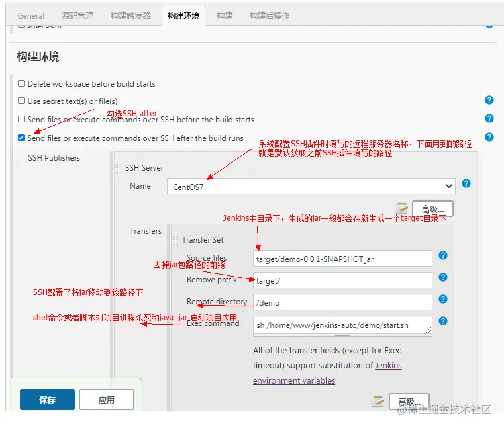Click the Remove prefix input field

(342, 280)
